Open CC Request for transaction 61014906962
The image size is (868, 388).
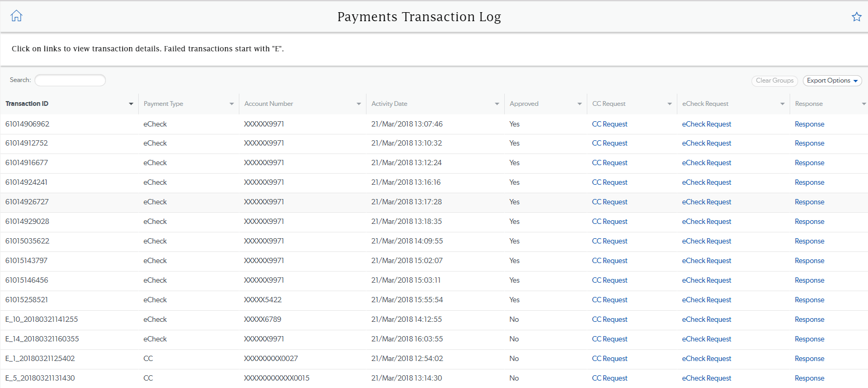610,124
